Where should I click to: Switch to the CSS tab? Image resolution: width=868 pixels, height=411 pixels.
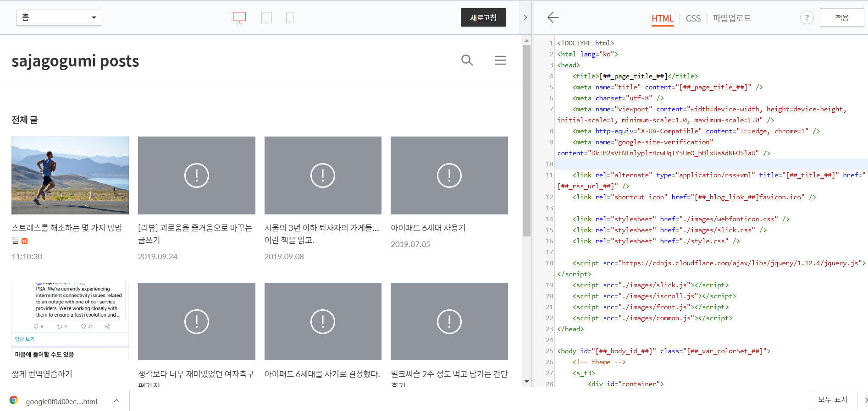(693, 18)
